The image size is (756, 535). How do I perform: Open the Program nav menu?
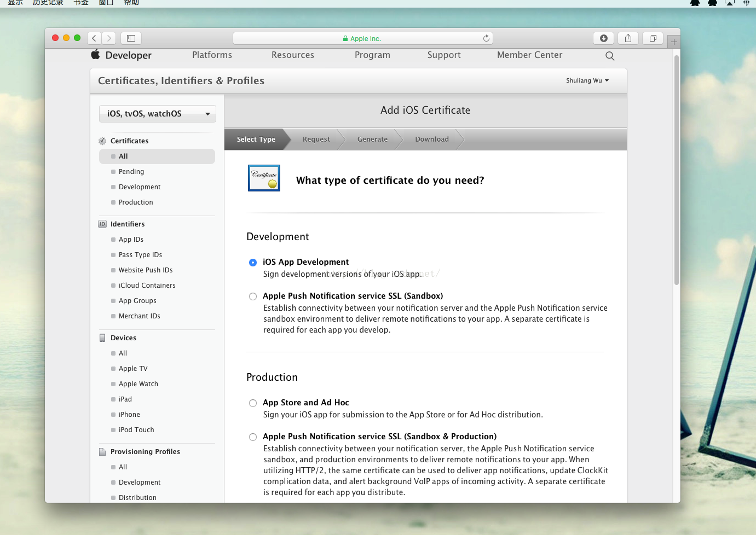[372, 55]
